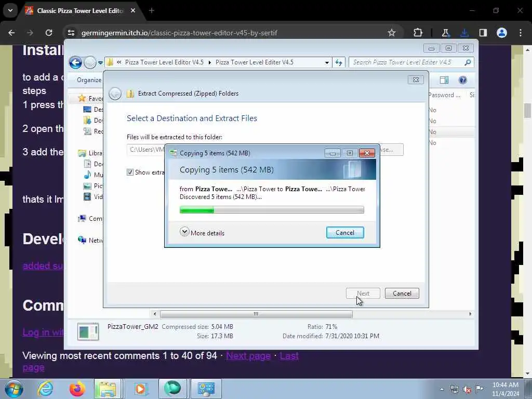Screen dimensions: 532x399
Task: Open the Organize menu in Explorer
Action: [x=89, y=80]
